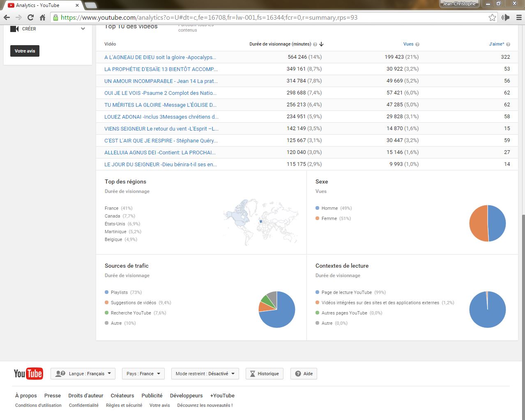525x420 pixels.
Task: Click the camera icon beside CRÉER
Action: click(x=14, y=29)
